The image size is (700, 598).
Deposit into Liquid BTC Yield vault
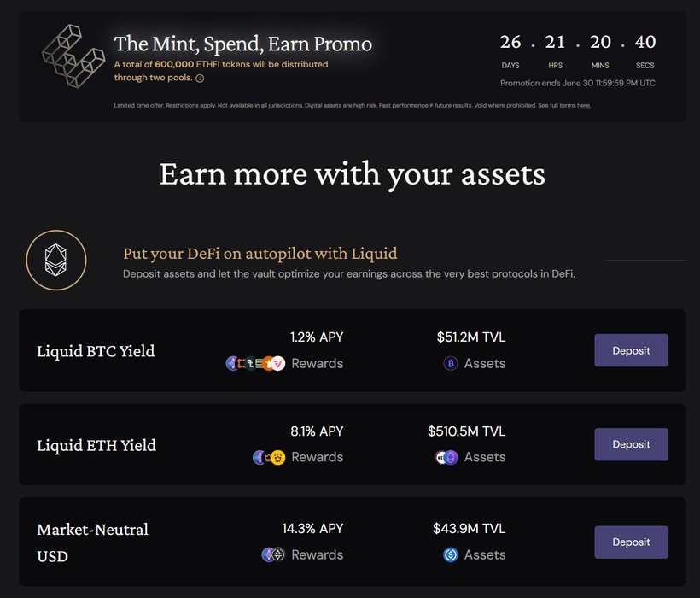pyautogui.click(x=631, y=350)
